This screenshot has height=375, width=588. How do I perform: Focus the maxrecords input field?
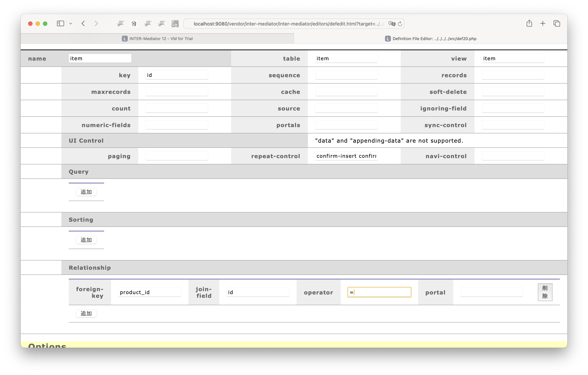(x=177, y=91)
